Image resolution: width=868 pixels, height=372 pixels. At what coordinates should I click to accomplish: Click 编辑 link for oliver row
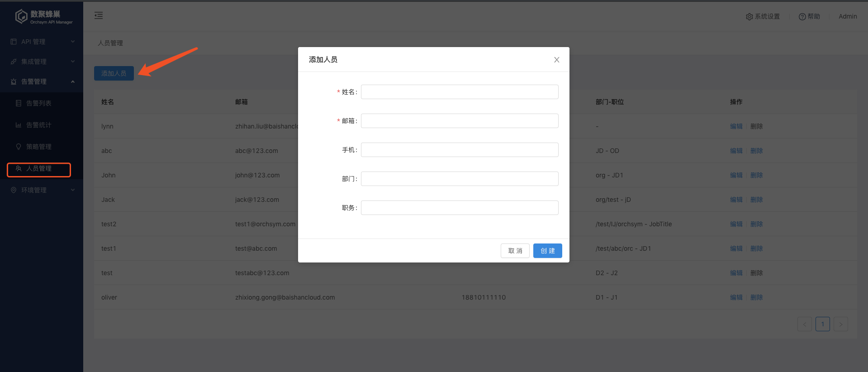pos(736,297)
